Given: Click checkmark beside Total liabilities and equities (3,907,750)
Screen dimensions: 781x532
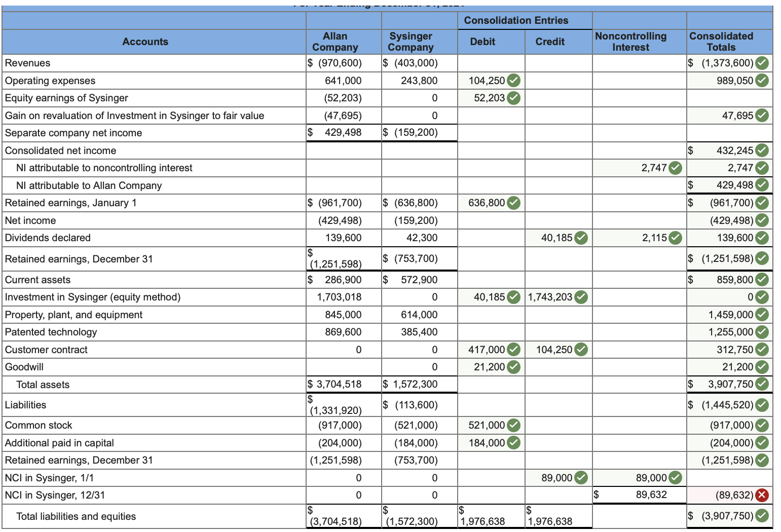Looking at the screenshot, I should click(x=762, y=516).
